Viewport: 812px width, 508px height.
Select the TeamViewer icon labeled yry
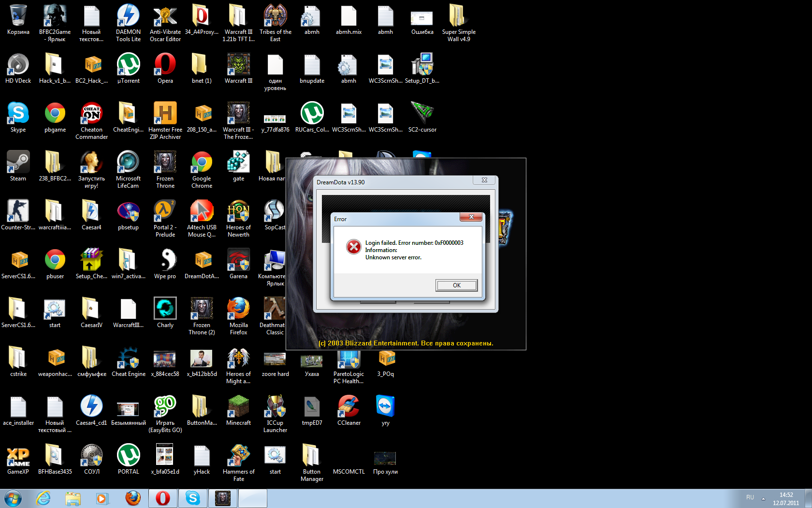tap(385, 411)
